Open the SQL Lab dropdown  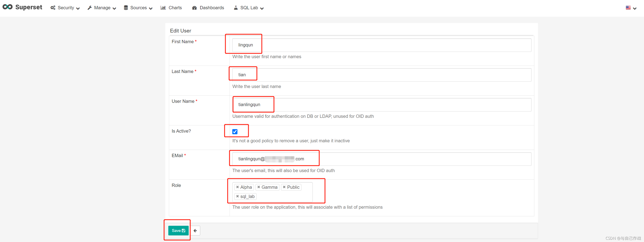click(x=249, y=8)
